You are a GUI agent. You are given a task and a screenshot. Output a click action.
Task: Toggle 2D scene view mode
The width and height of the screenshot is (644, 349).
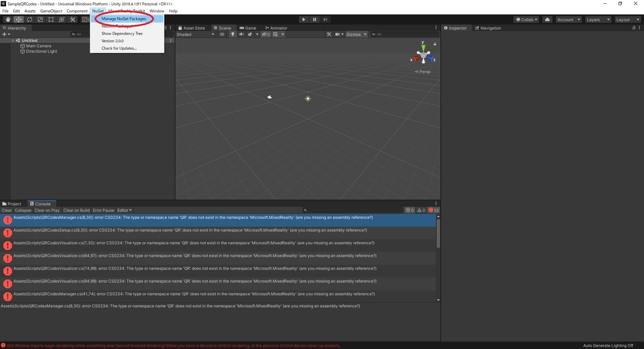[222, 34]
